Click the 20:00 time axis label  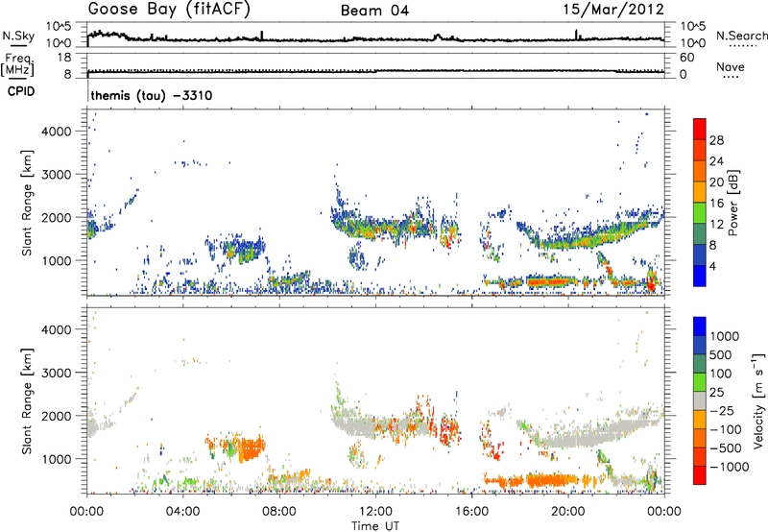[568, 512]
